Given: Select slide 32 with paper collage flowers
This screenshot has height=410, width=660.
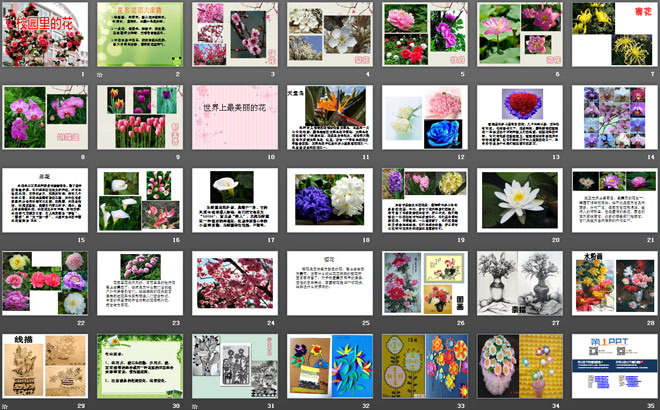Looking at the screenshot, I should 330,366.
